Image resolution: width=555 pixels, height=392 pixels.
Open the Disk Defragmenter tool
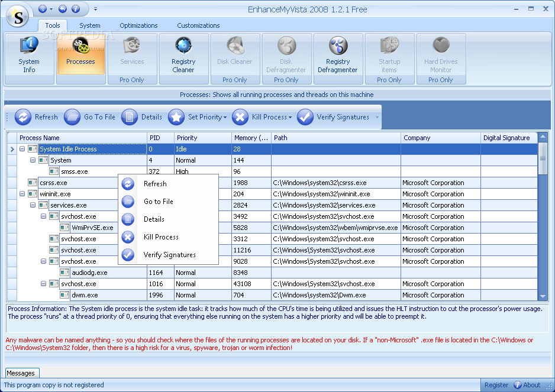[x=286, y=59]
